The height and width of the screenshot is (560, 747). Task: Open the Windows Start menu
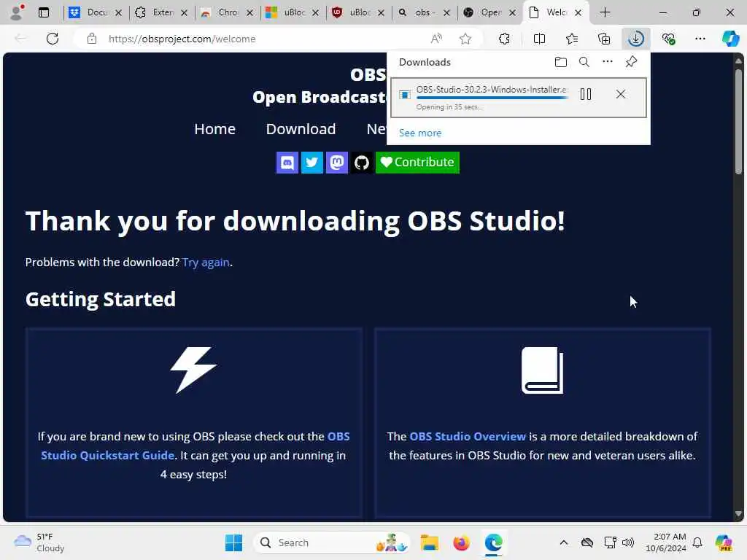click(x=233, y=542)
